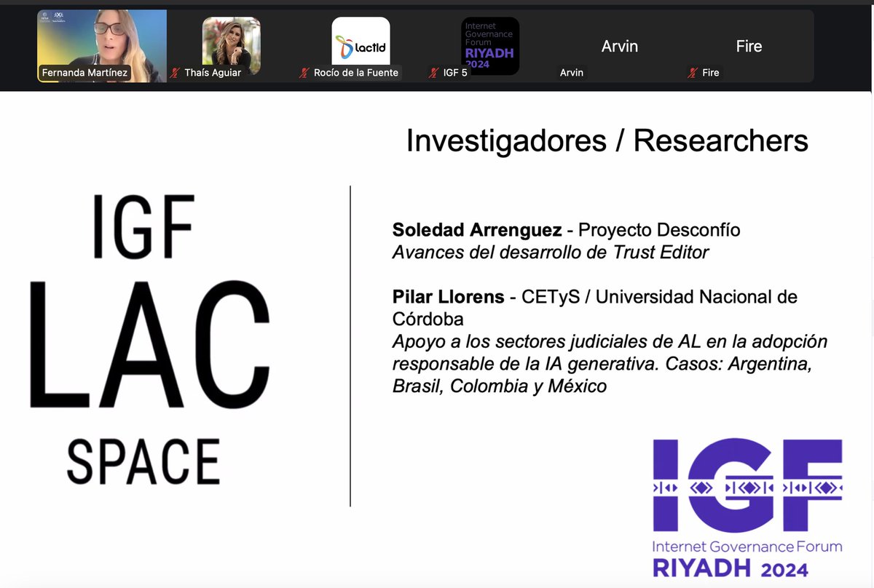Click the Rocío de la Fuente name label

357,73
